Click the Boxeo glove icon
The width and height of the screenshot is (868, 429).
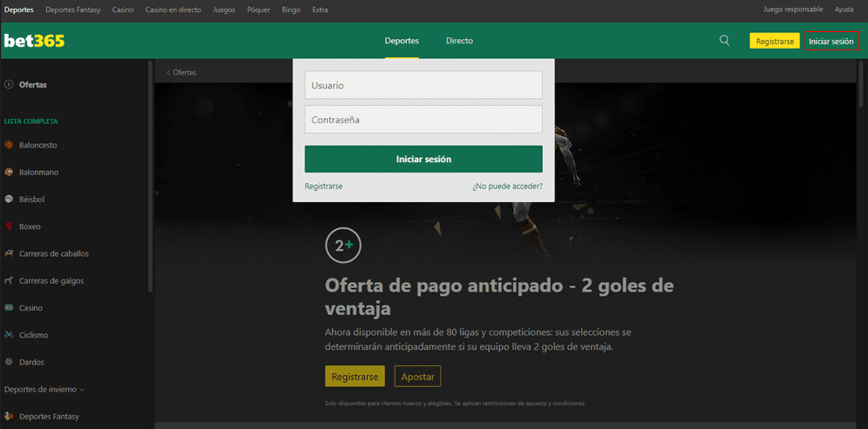coord(9,226)
